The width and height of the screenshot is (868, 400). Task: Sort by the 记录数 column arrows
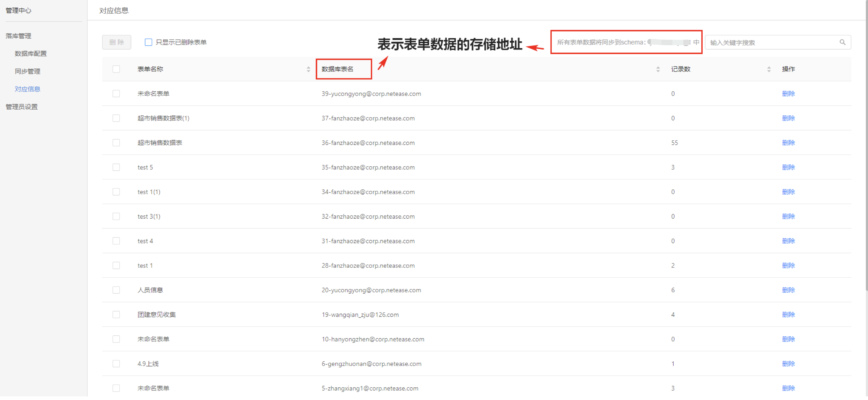(x=769, y=69)
